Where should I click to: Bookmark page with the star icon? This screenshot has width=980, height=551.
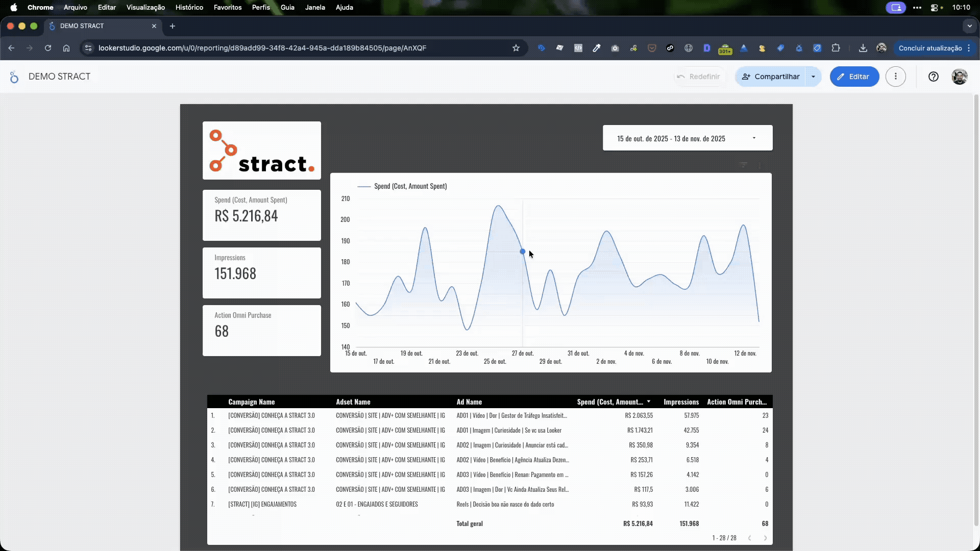(516, 48)
